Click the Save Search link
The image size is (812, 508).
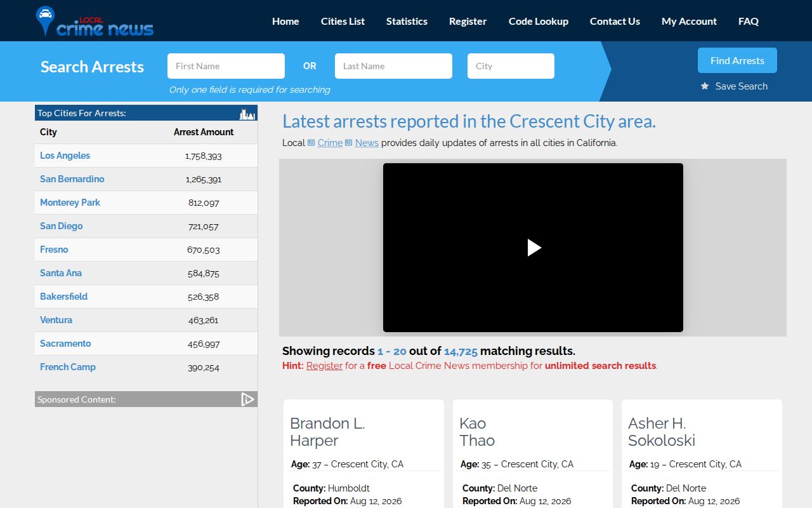coord(742,86)
